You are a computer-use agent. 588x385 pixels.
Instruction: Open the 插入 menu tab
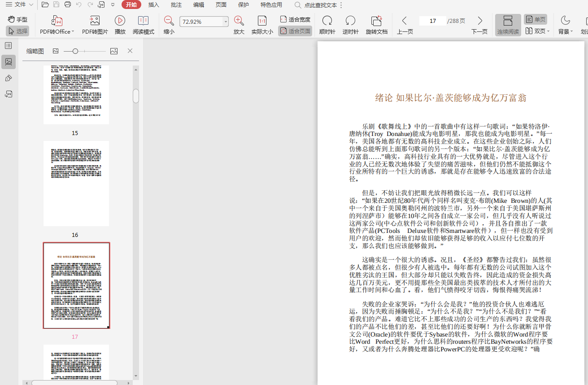point(154,5)
